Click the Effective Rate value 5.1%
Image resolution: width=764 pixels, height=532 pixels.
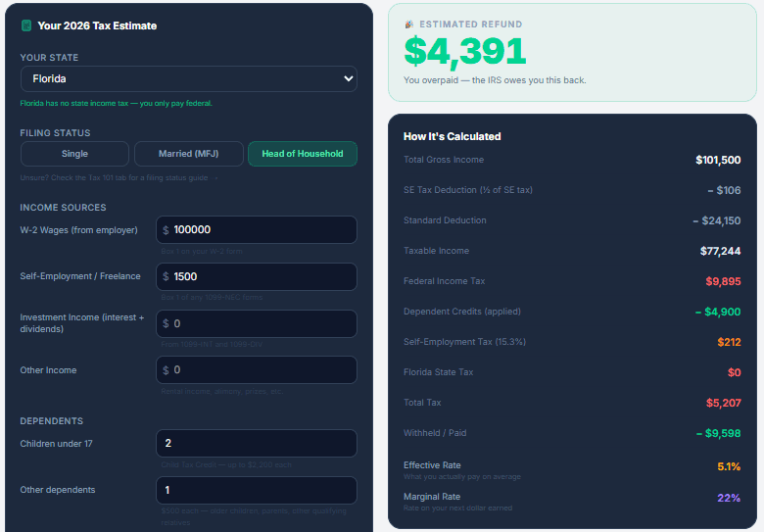coord(729,466)
